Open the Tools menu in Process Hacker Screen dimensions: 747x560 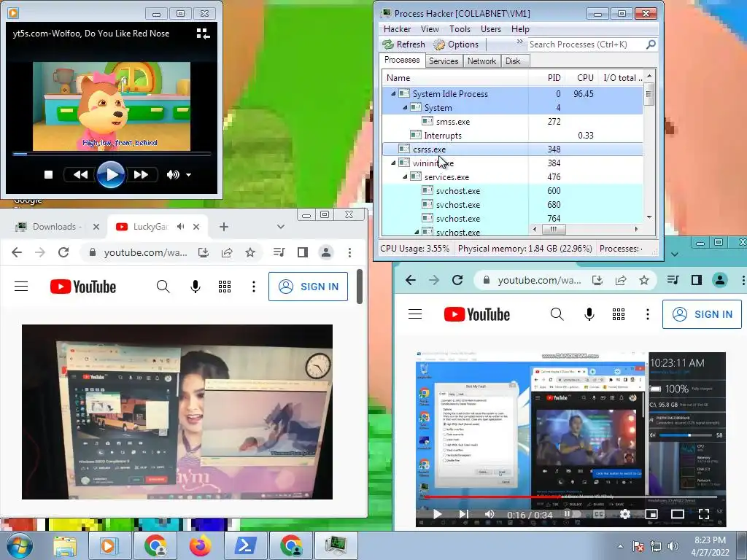point(460,29)
